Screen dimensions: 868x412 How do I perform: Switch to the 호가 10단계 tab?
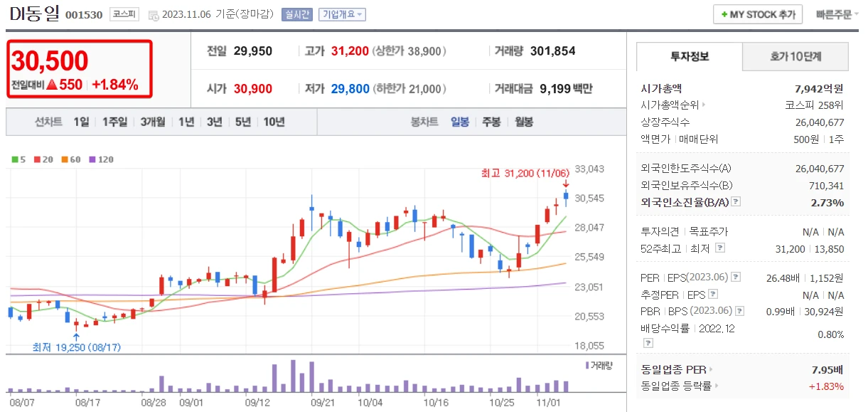tap(795, 56)
